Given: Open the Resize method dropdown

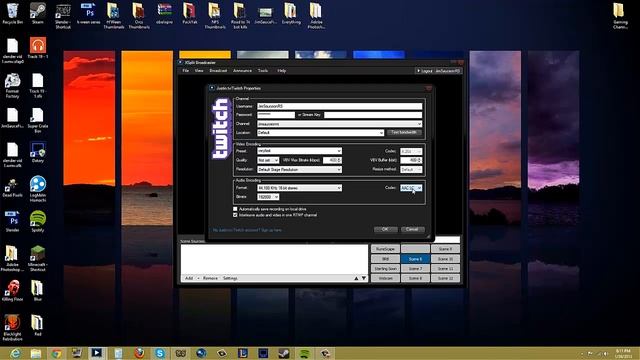Looking at the screenshot, I should click(411, 169).
